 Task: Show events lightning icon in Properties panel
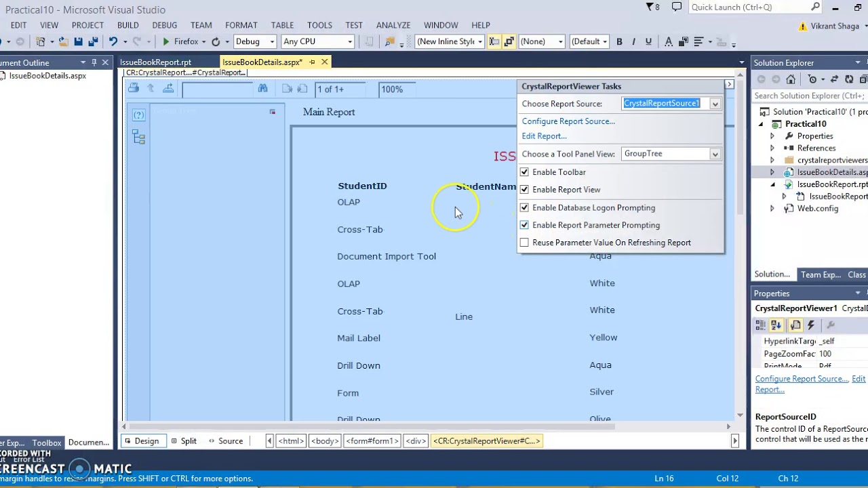(810, 325)
